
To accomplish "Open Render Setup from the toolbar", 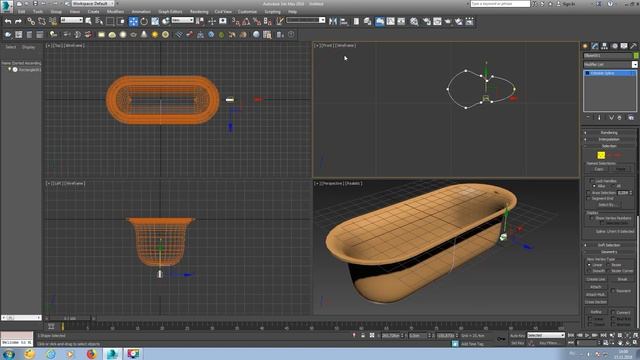I will click(x=427, y=21).
